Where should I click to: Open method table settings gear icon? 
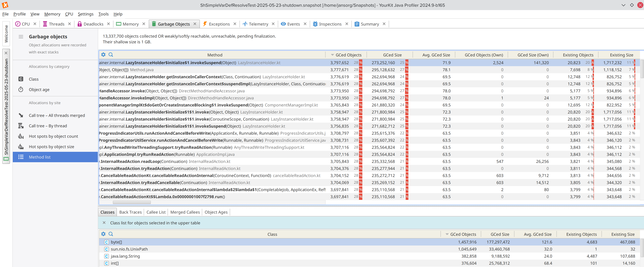pos(103,55)
